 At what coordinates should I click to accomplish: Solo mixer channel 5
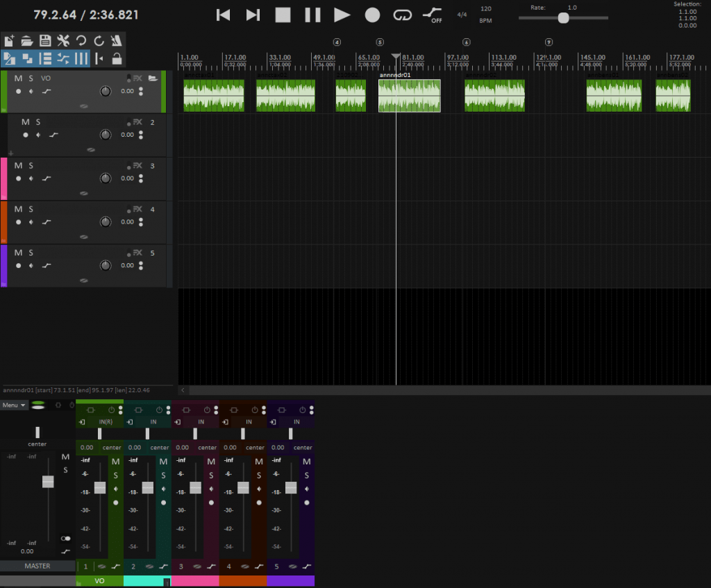(306, 475)
